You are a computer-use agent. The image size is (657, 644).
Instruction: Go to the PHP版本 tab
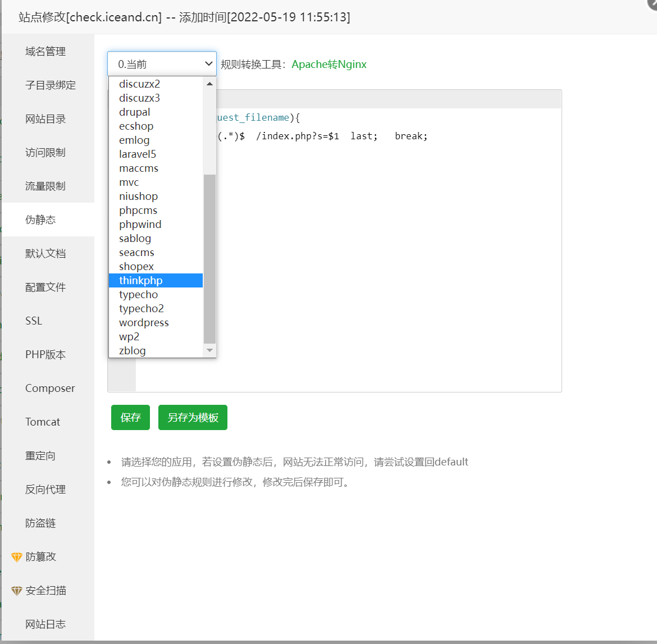[45, 355]
